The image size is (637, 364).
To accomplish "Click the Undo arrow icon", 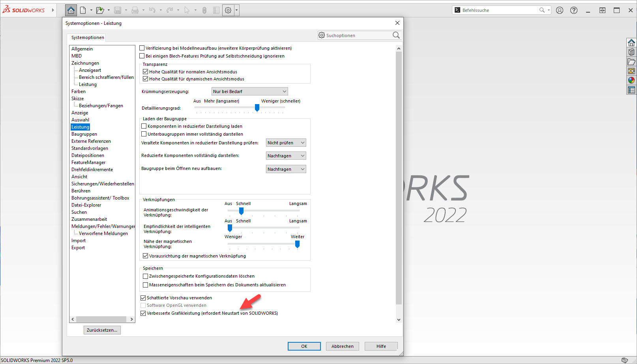I will click(x=152, y=10).
